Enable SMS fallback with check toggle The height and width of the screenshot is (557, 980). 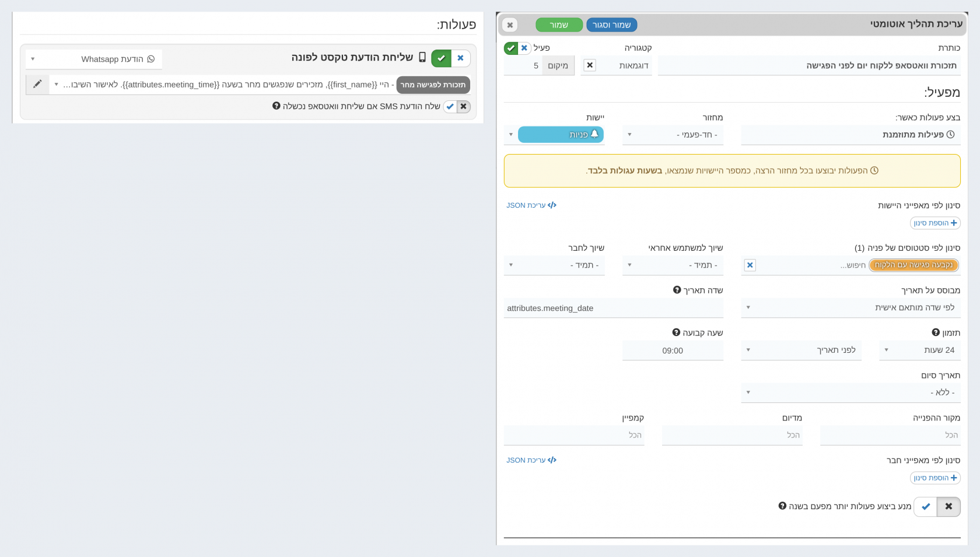point(450,106)
